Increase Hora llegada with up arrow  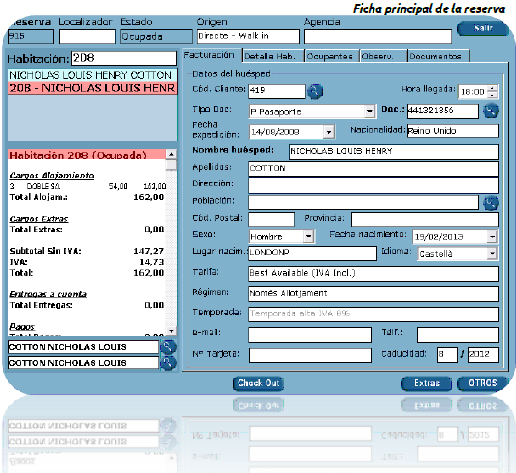point(492,88)
